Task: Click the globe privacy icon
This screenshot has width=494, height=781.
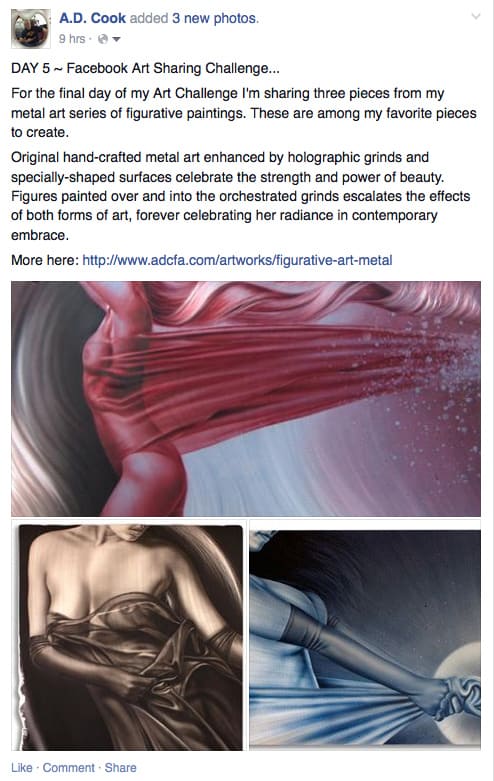Action: [x=103, y=39]
